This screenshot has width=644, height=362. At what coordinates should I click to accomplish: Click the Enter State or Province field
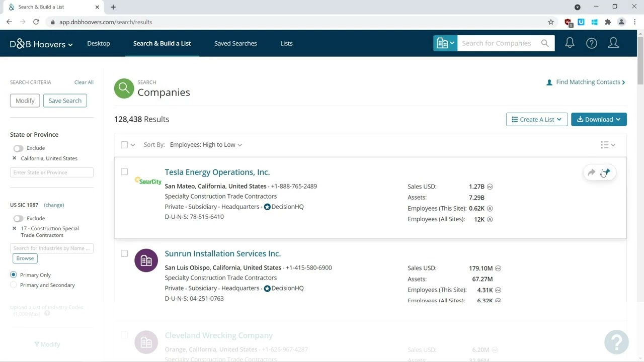tap(52, 172)
